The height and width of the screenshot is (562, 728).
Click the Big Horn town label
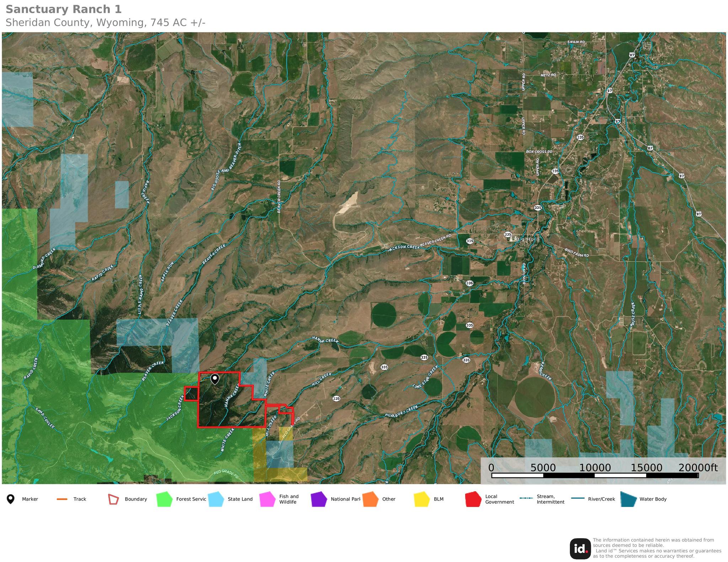pos(528,239)
